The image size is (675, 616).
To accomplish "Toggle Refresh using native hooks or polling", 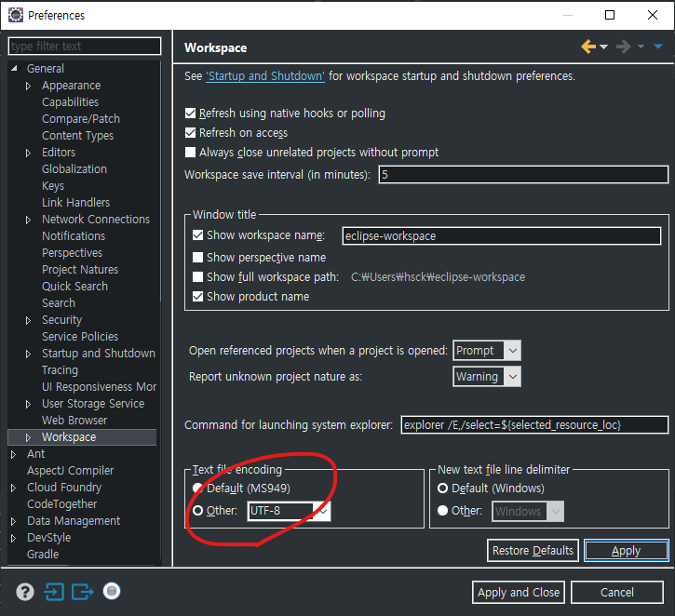I will click(x=190, y=114).
